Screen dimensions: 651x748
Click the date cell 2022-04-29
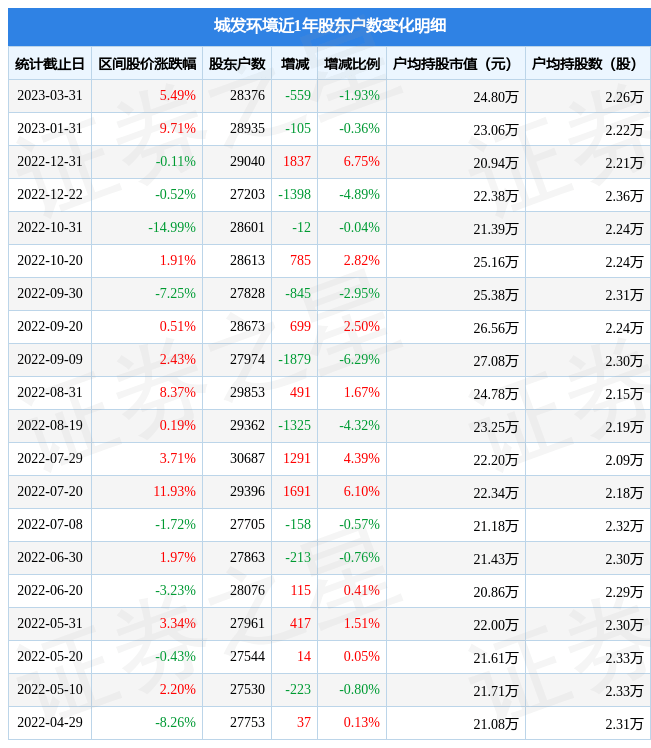(50, 722)
